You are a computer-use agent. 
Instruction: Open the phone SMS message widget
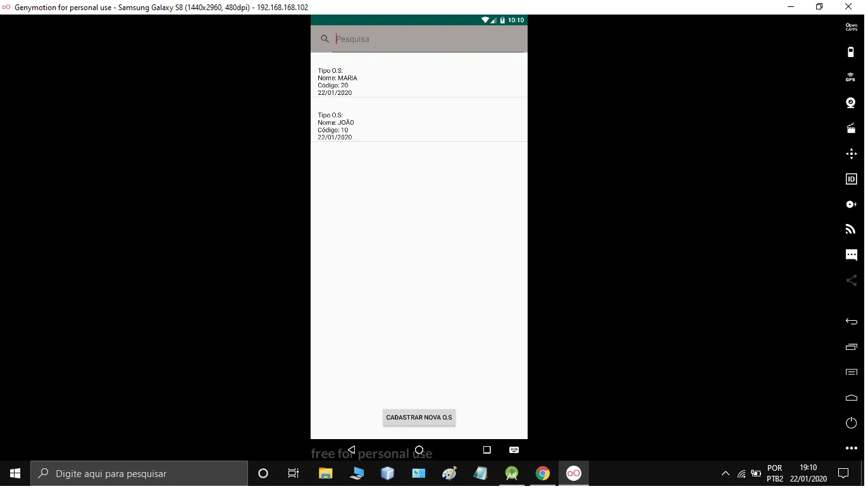pos(851,255)
